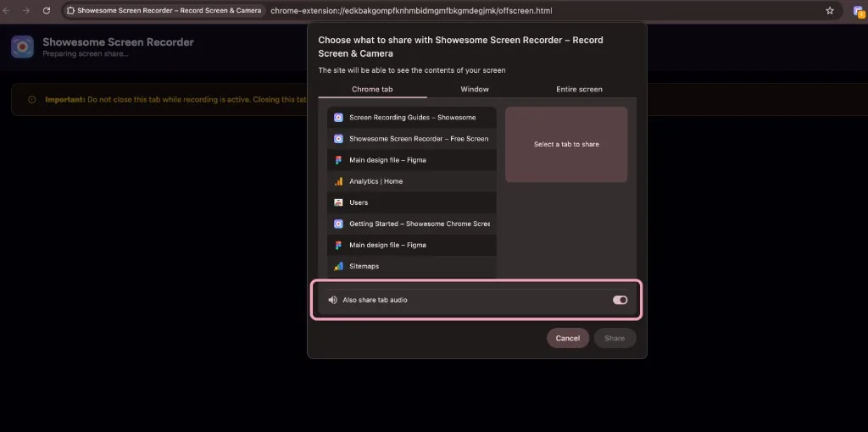
Task: Click the Share button
Action: click(615, 338)
